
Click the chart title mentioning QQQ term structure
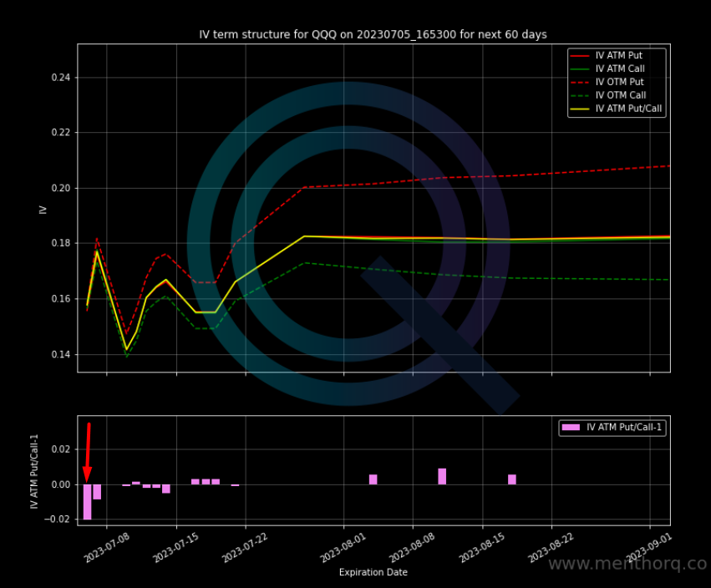(x=373, y=34)
